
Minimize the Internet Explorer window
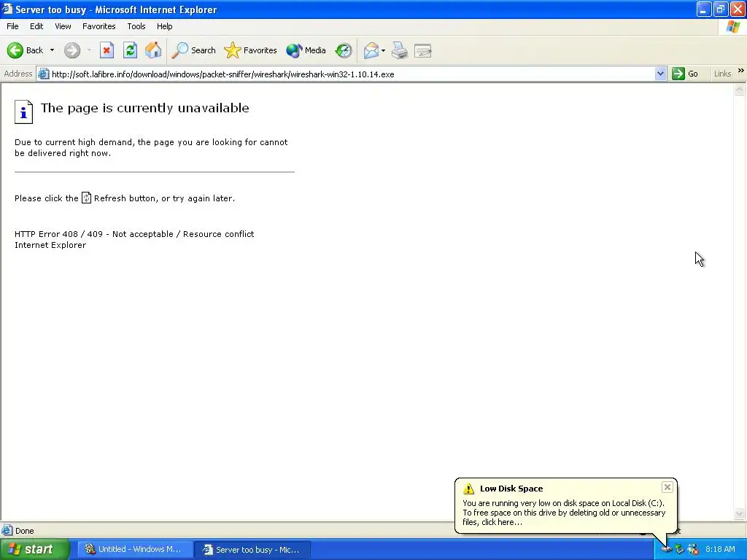pos(704,9)
